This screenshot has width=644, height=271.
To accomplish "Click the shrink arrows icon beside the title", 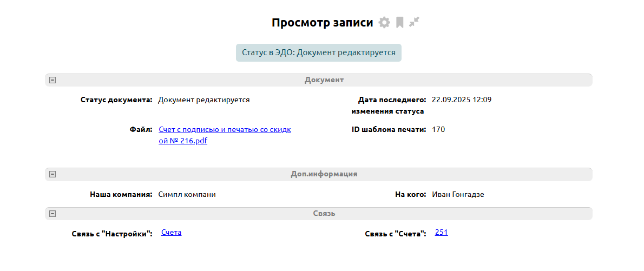I will click(x=415, y=22).
